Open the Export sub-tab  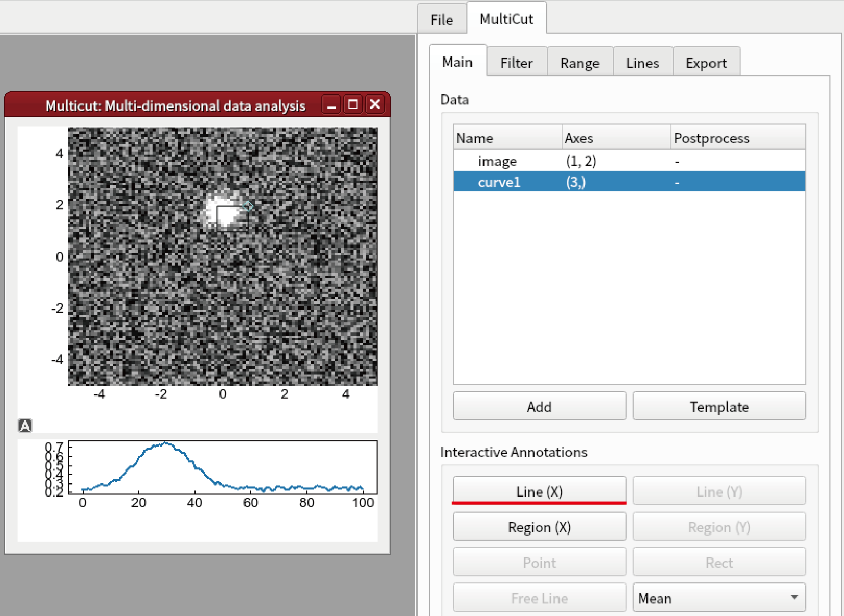[706, 63]
